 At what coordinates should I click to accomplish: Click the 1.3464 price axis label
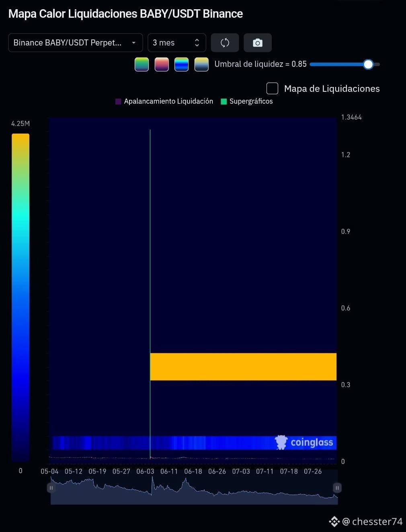click(351, 117)
